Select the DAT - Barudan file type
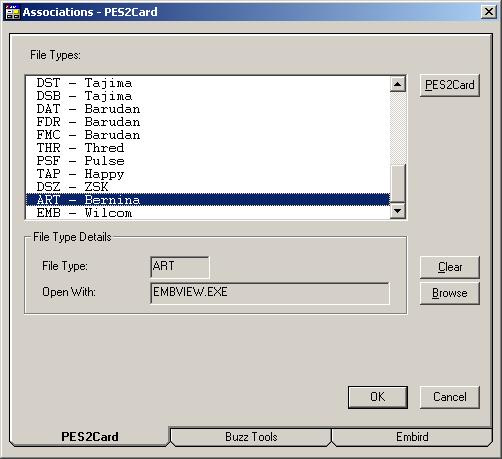This screenshot has width=502, height=459. coord(208,109)
